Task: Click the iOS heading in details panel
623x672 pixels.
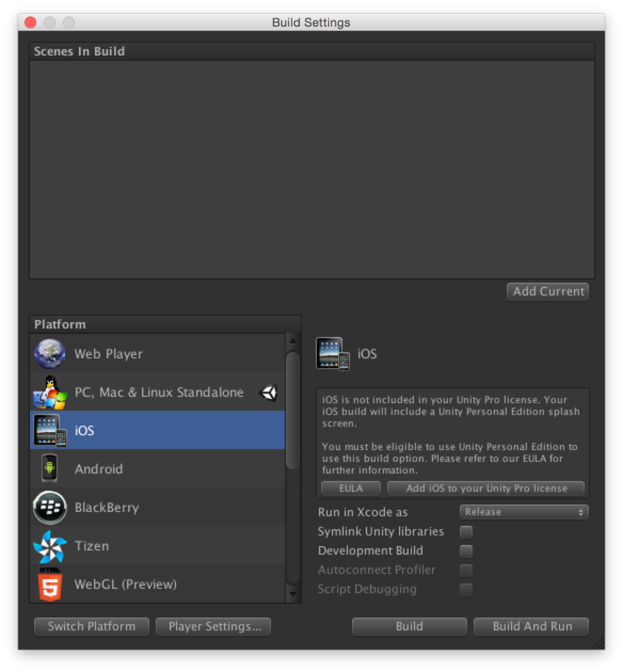Action: pos(367,354)
